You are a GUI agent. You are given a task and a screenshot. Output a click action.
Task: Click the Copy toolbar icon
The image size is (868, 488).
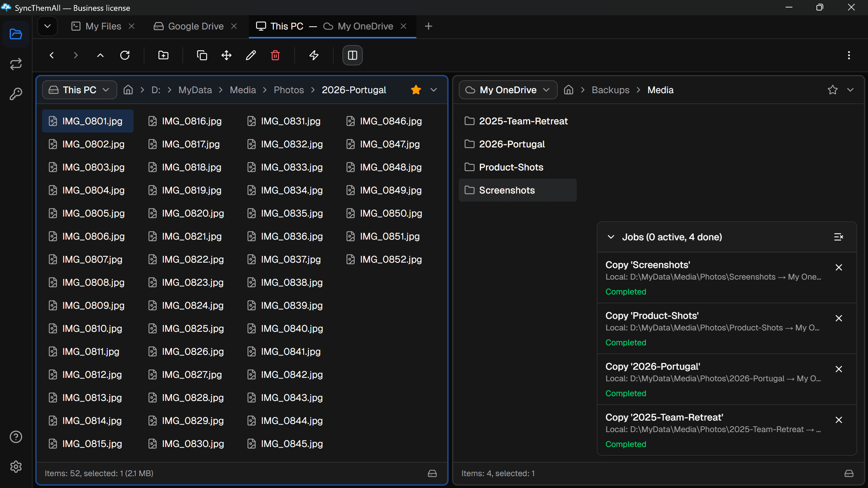point(202,55)
